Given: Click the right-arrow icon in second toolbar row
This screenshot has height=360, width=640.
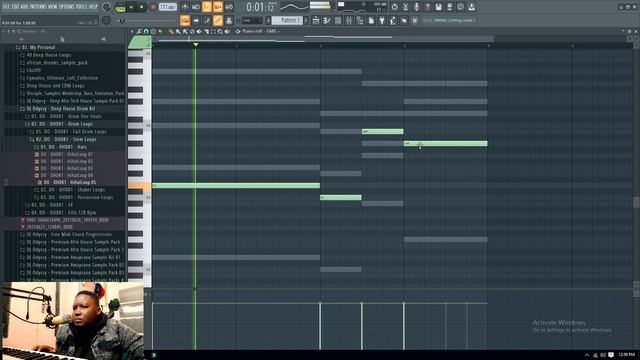Looking at the screenshot, I should click(196, 20).
